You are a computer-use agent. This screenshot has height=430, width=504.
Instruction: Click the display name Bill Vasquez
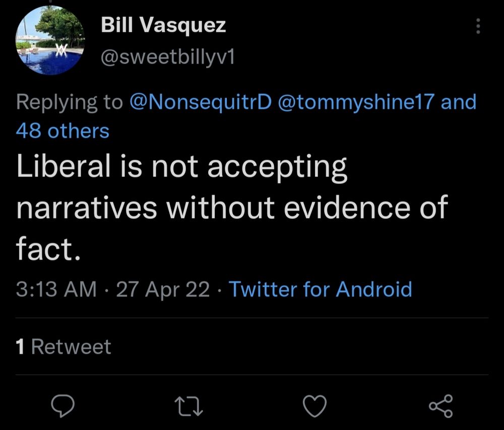[163, 25]
